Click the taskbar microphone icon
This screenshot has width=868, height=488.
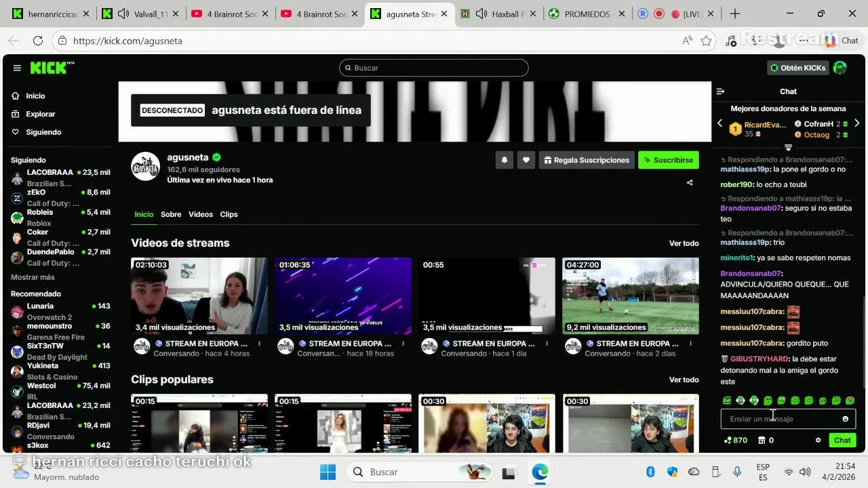pyautogui.click(x=737, y=472)
